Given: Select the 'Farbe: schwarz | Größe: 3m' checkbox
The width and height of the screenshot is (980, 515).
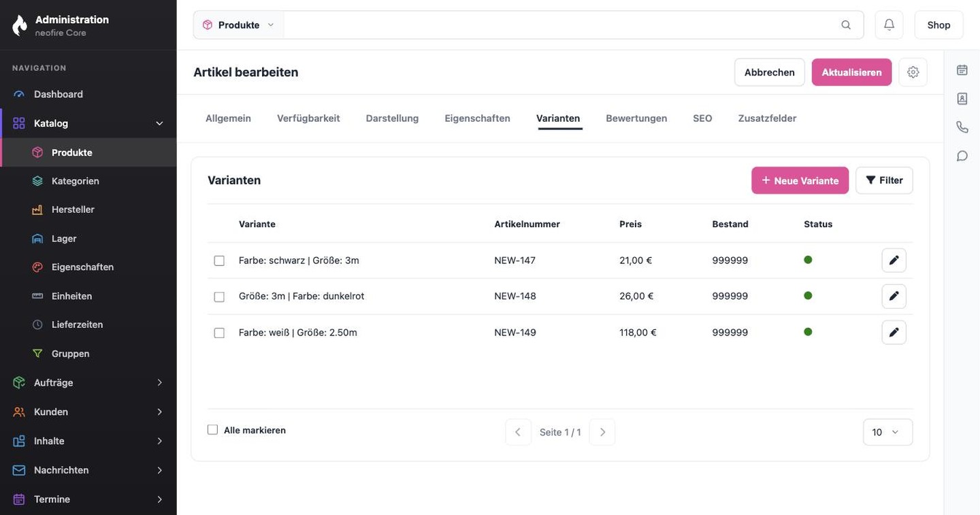Looking at the screenshot, I should click(x=219, y=261).
